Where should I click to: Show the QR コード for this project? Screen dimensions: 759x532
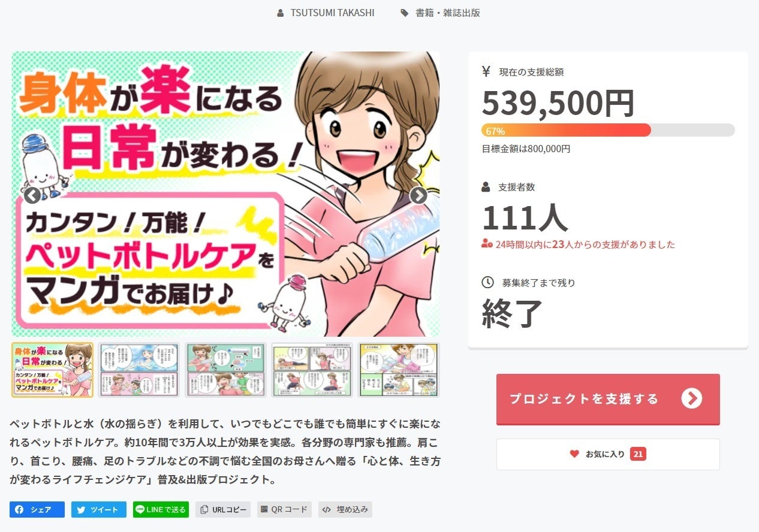pyautogui.click(x=284, y=509)
